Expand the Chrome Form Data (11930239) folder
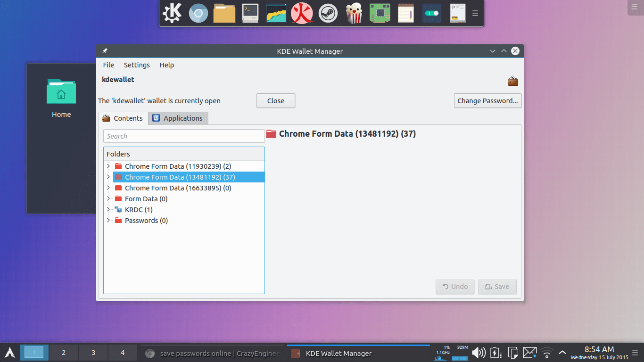This screenshot has height=362, width=644. (108, 166)
